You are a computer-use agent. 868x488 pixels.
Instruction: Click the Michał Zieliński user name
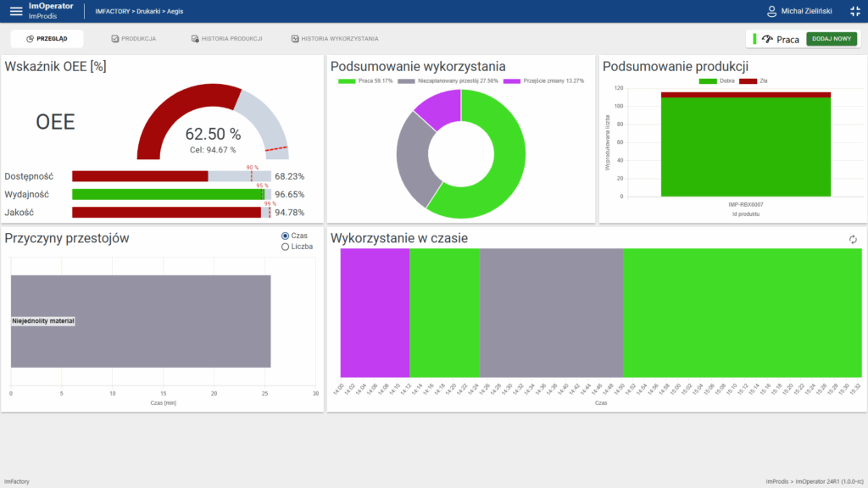point(806,11)
